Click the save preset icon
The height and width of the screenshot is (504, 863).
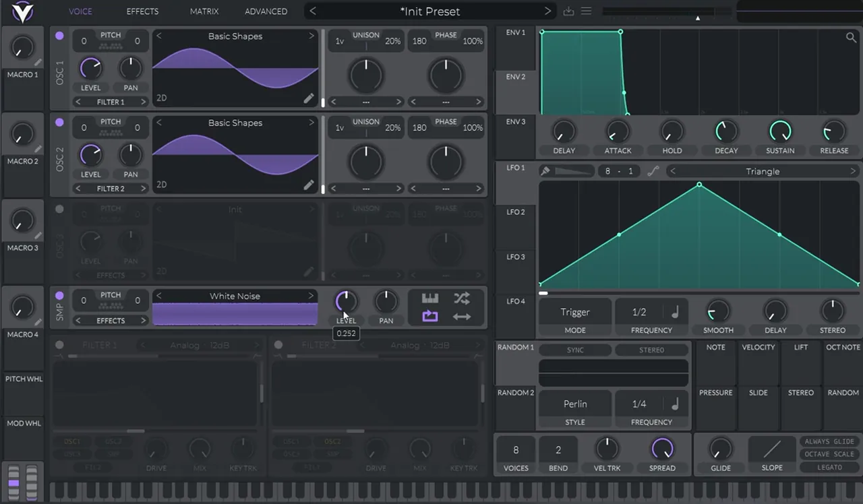point(568,11)
